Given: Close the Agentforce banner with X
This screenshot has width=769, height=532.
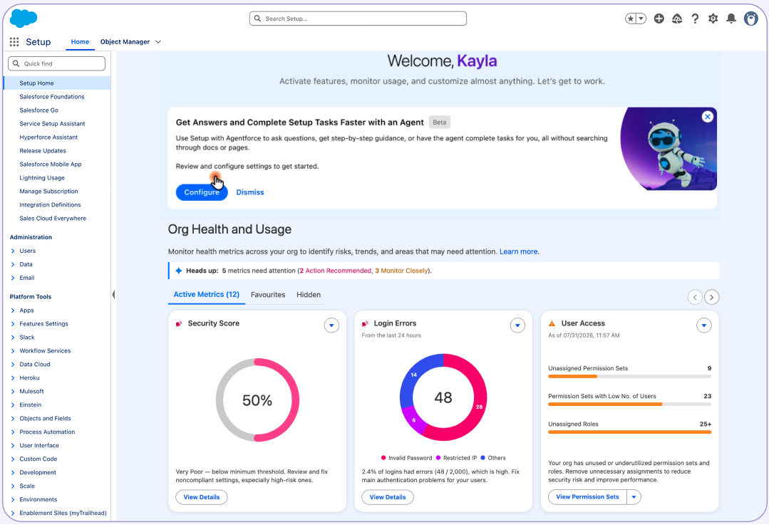Looking at the screenshot, I should pos(707,117).
